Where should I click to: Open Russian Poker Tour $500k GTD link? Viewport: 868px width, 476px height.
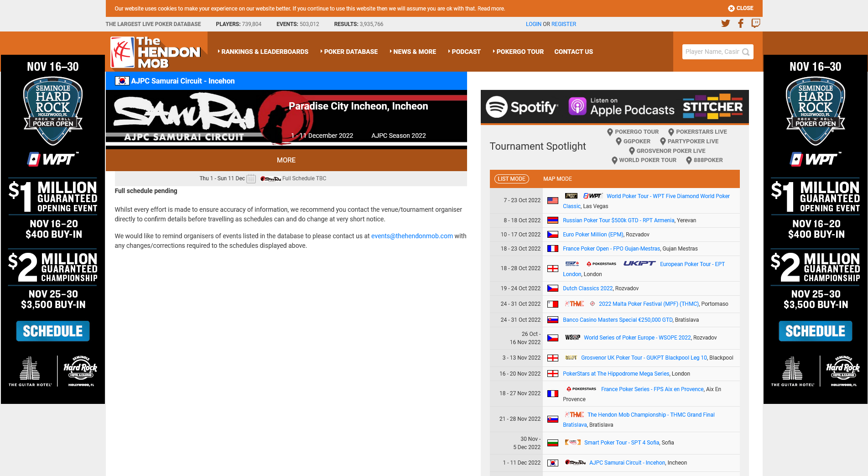[x=618, y=220]
